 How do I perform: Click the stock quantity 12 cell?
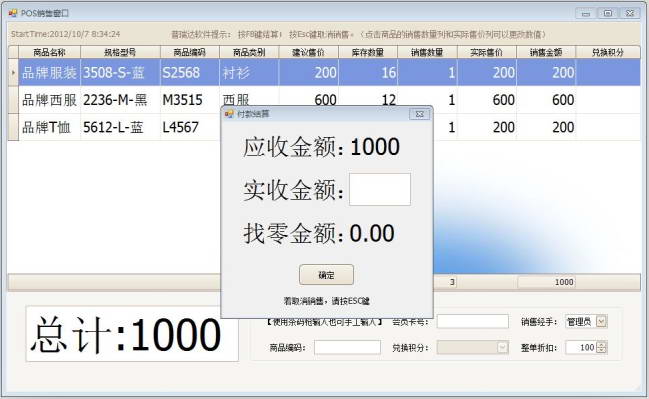[368, 97]
